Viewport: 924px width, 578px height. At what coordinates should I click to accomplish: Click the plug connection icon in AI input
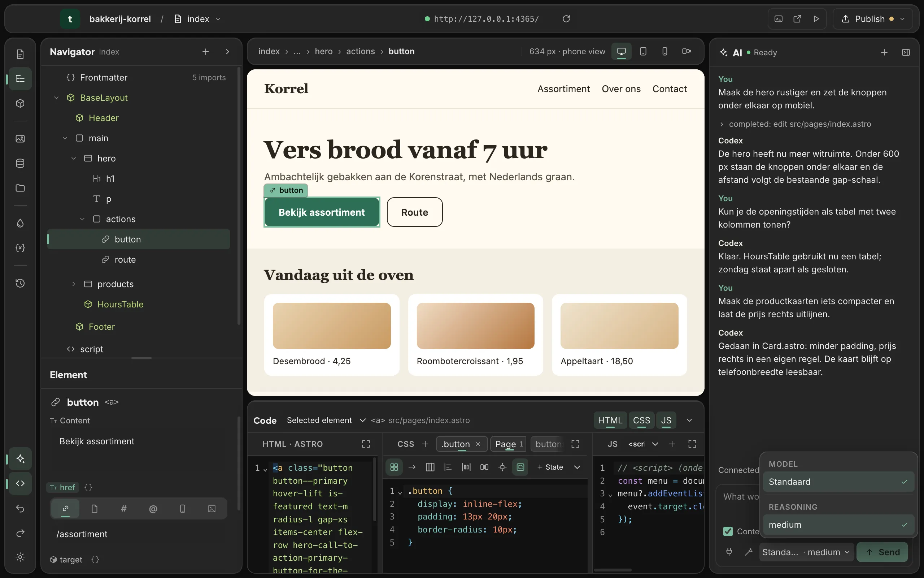729,552
